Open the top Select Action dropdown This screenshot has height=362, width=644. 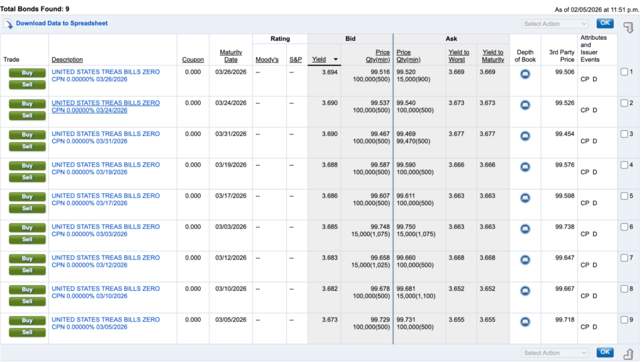click(555, 24)
